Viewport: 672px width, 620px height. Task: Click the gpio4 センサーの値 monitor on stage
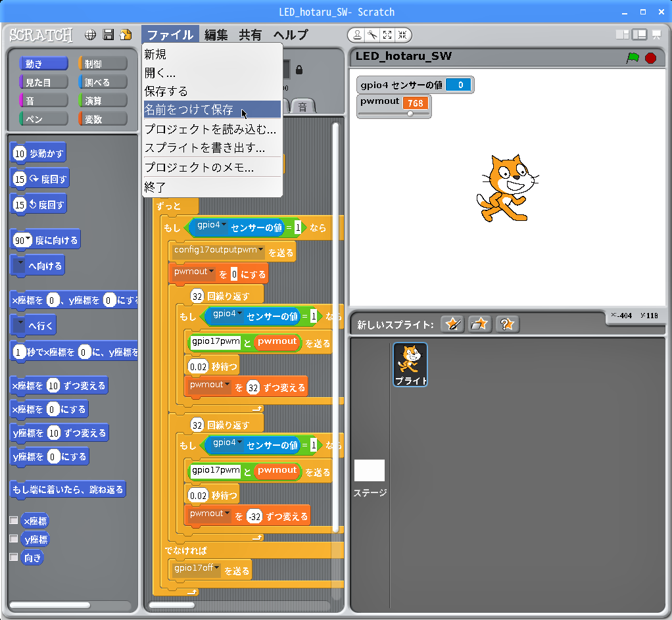pyautogui.click(x=415, y=85)
